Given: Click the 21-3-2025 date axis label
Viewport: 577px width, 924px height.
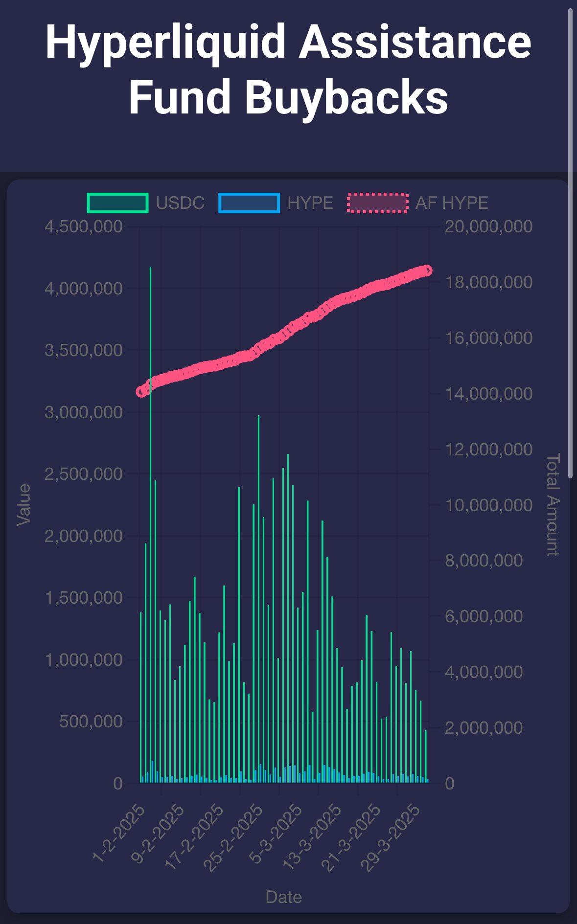Looking at the screenshot, I should (x=350, y=837).
